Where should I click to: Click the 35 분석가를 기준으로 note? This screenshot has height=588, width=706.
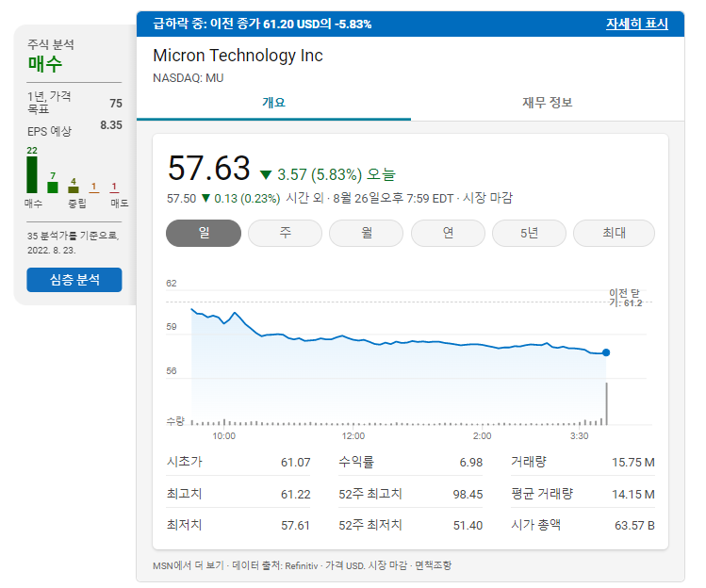[73, 243]
